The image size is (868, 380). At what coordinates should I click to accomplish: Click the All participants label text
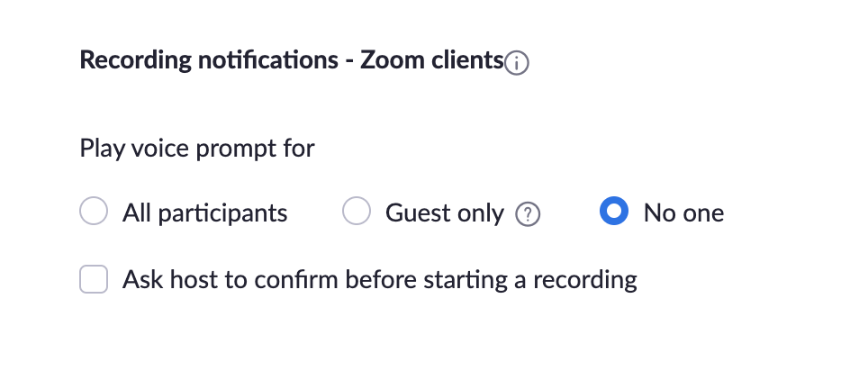coord(204,213)
